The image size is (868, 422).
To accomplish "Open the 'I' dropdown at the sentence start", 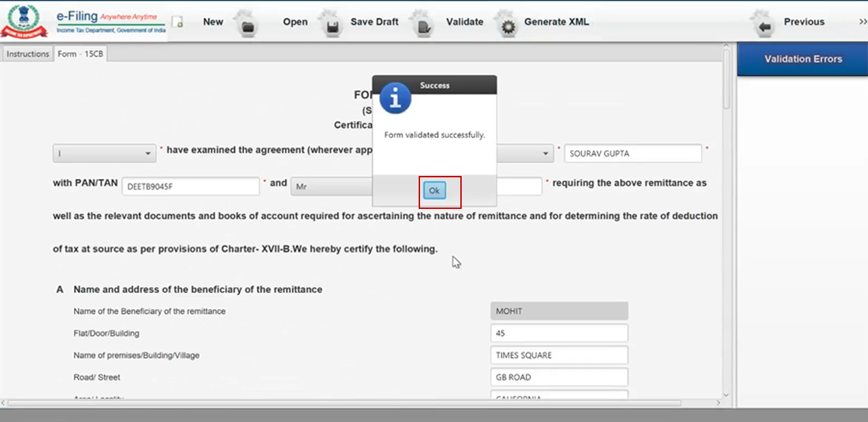I will coord(104,153).
